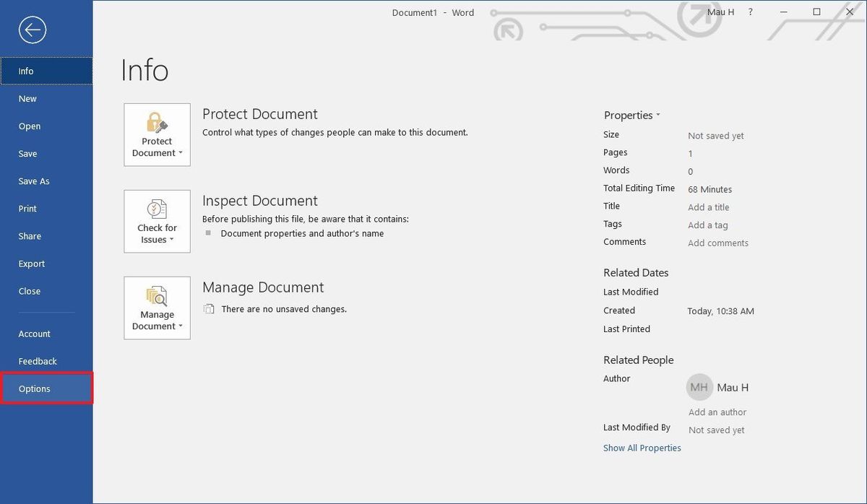The image size is (867, 504).
Task: Click the MH author avatar
Action: tap(698, 387)
